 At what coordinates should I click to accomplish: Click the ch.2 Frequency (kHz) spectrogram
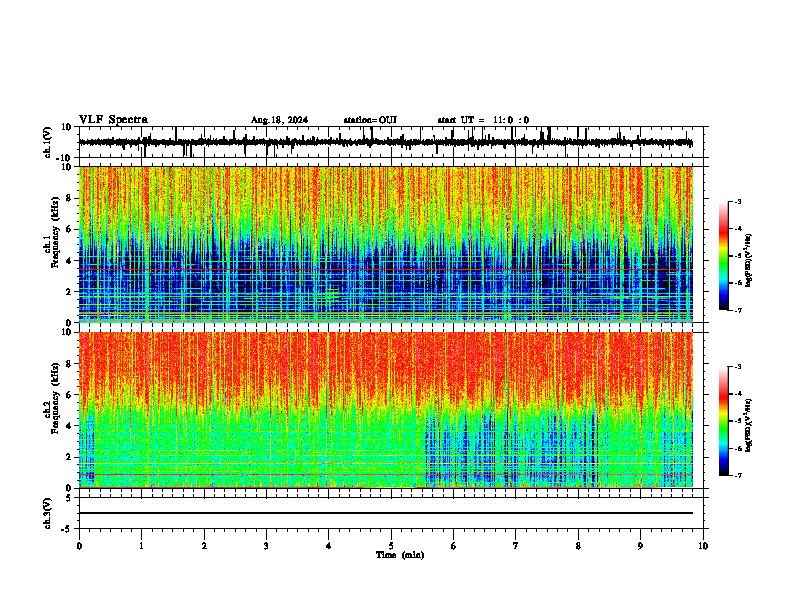pos(386,410)
